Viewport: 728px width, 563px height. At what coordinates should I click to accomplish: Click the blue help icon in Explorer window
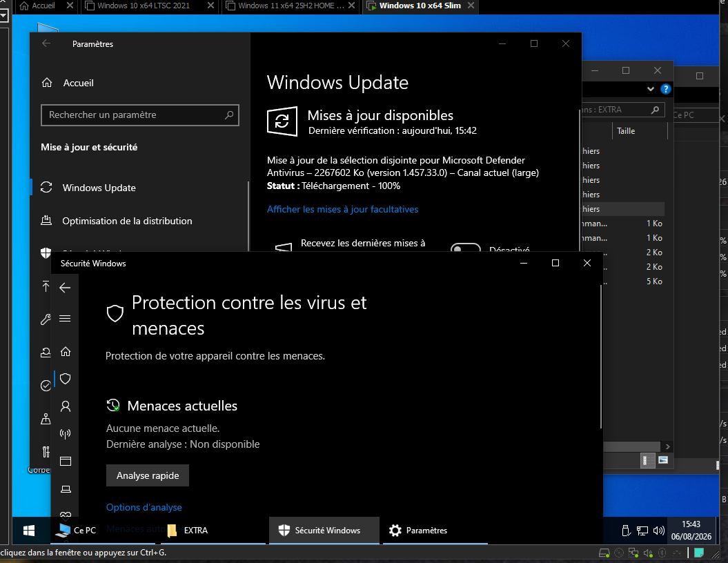pyautogui.click(x=666, y=89)
